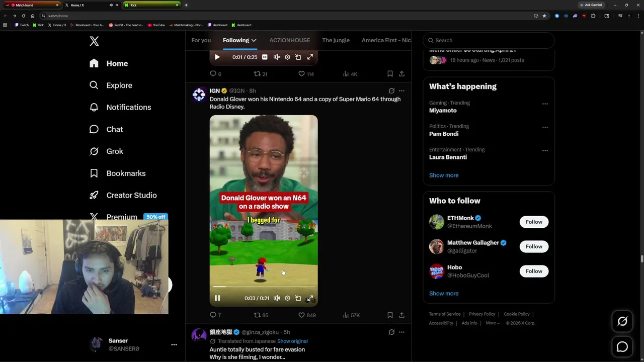Screen dimensions: 644x362
Task: Open more options for Pam Bondi trend
Action: [x=545, y=127]
